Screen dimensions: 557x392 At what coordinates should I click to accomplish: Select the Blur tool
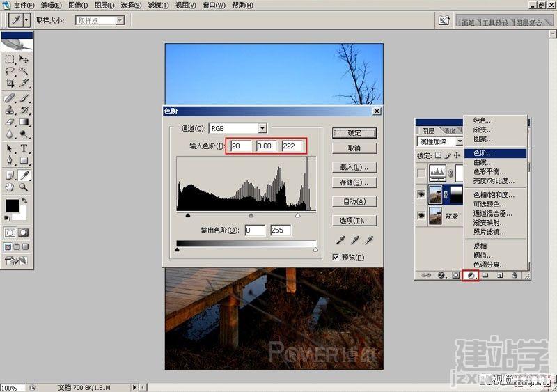pos(10,134)
